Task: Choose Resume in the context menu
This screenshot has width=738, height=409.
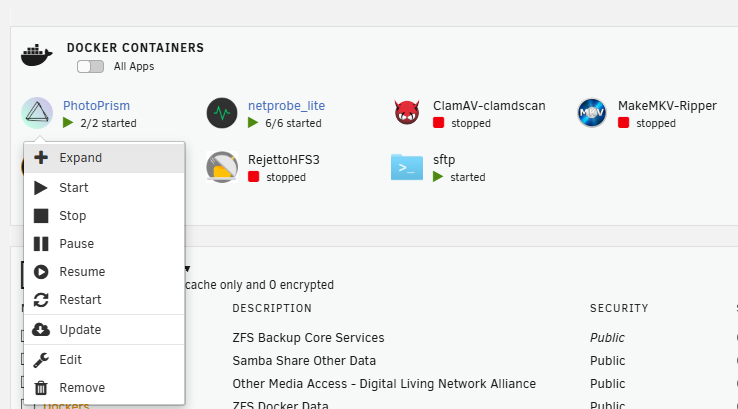Action: point(104,272)
